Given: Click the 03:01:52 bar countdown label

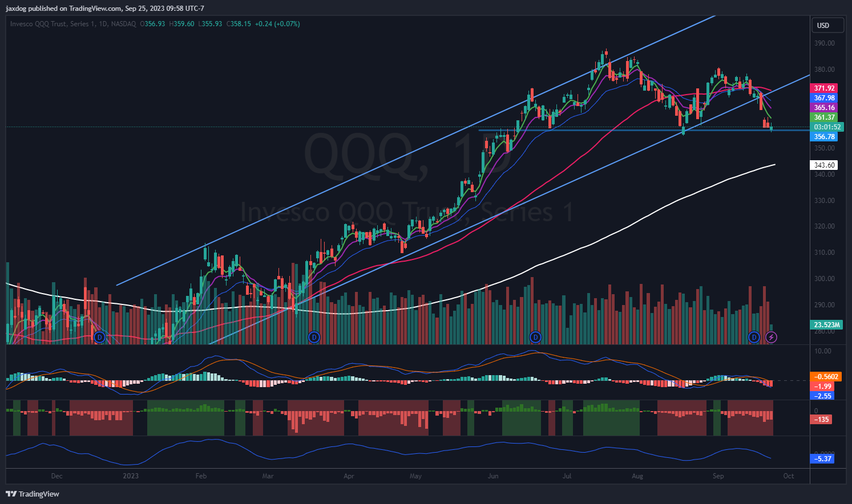Looking at the screenshot, I should (x=826, y=127).
